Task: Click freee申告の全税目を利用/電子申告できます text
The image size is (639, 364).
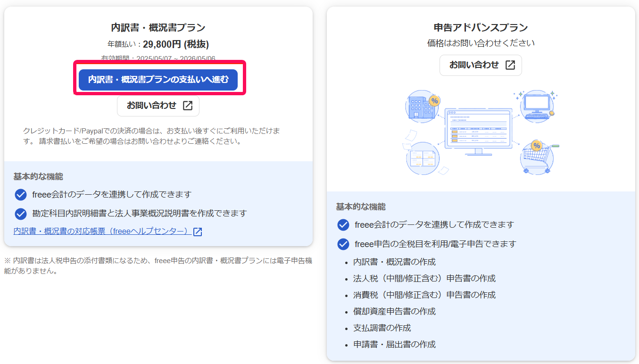Action: click(435, 244)
